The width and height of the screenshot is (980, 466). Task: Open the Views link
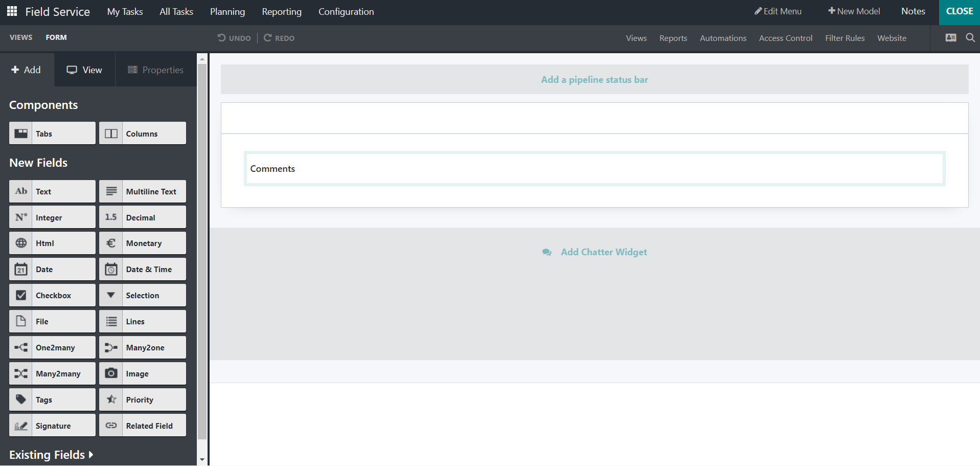coord(636,38)
